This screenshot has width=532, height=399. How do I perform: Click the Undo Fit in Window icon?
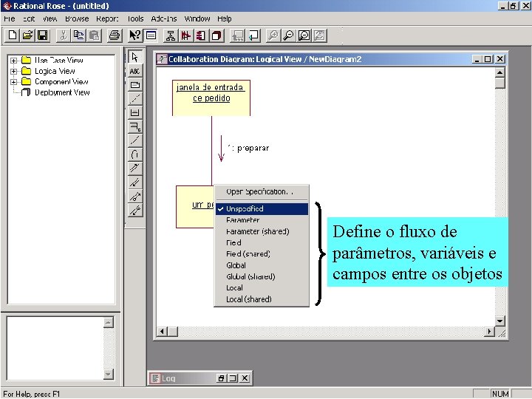(320, 35)
